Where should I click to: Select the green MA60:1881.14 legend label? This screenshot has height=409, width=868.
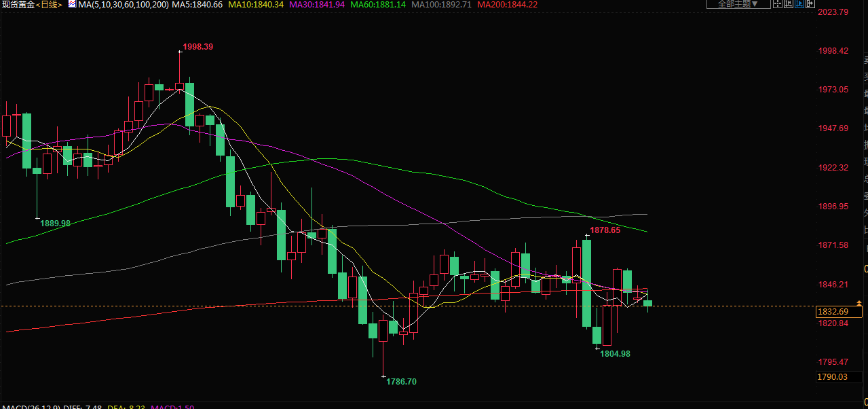pyautogui.click(x=379, y=5)
